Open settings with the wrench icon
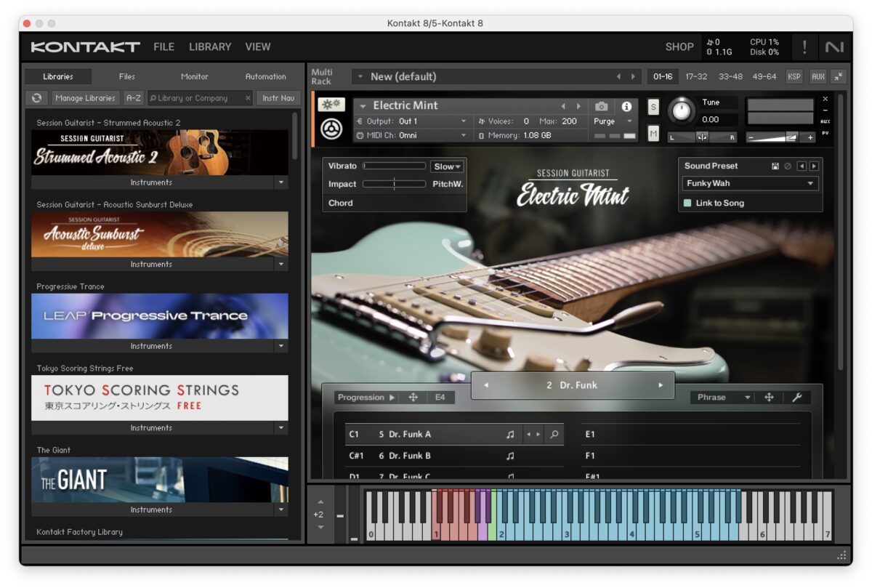872x588 pixels. tap(796, 398)
